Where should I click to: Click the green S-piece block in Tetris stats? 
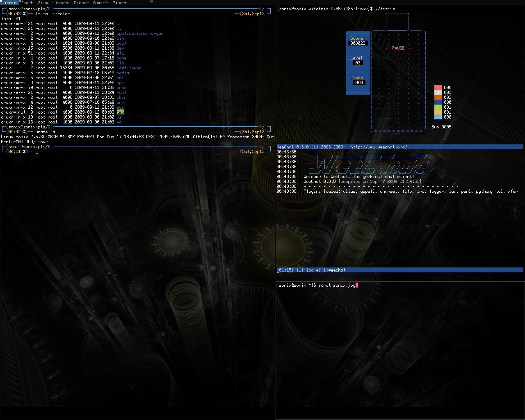(x=438, y=107)
